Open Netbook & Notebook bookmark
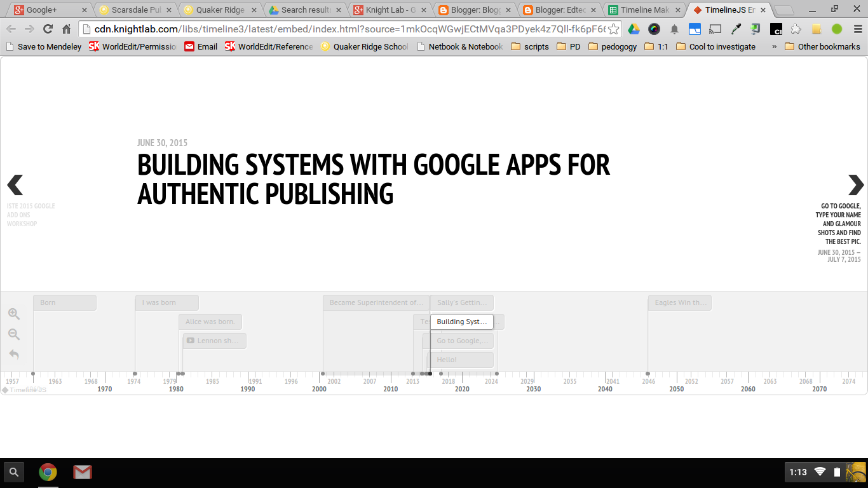Viewport: 868px width, 488px height. click(459, 46)
